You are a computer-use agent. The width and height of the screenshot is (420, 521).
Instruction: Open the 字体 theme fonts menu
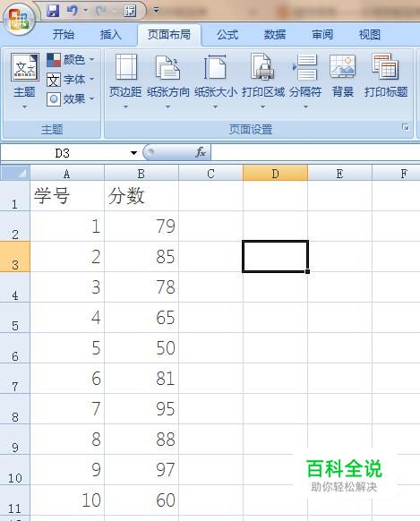[71, 80]
